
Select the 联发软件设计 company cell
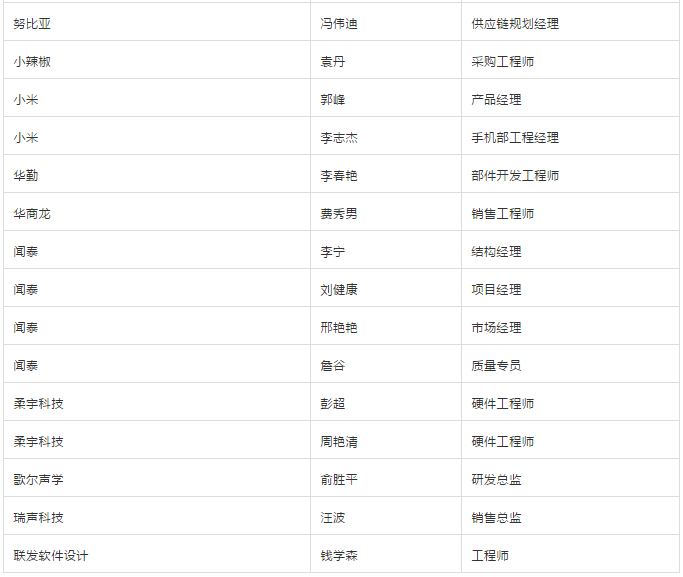[x=51, y=555]
